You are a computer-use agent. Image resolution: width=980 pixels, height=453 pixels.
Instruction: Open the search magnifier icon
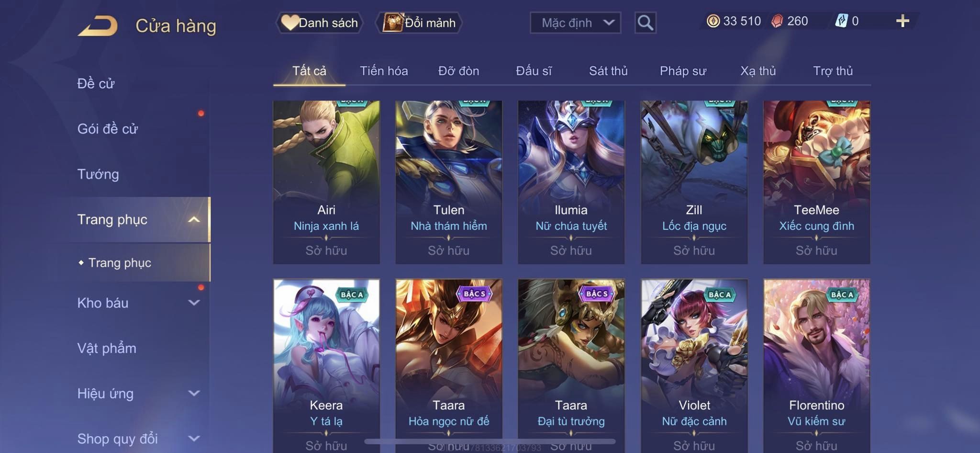(x=645, y=23)
